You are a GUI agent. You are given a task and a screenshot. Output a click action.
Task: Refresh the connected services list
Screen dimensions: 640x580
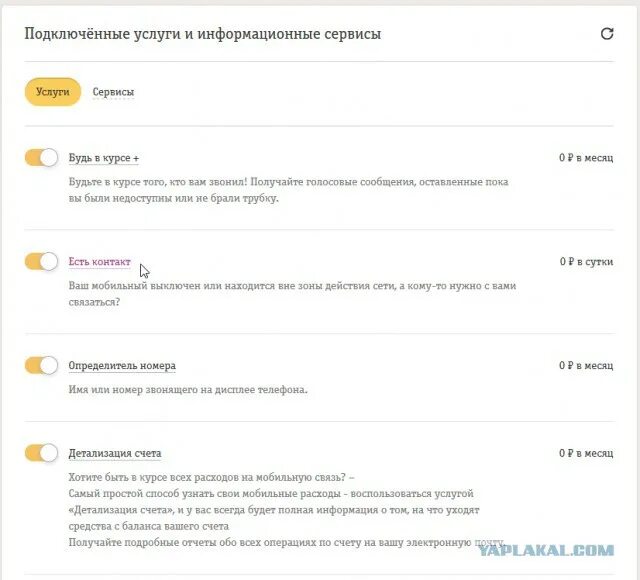pos(607,33)
